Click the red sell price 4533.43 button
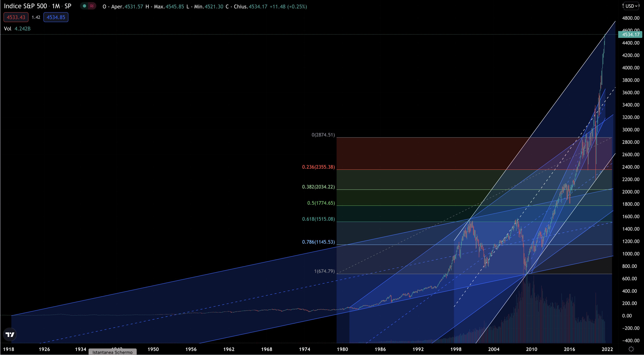Image resolution: width=644 pixels, height=355 pixels. point(16,17)
